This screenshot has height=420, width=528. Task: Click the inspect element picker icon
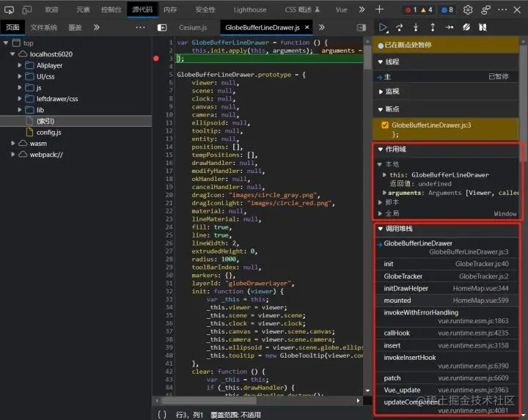click(10, 10)
